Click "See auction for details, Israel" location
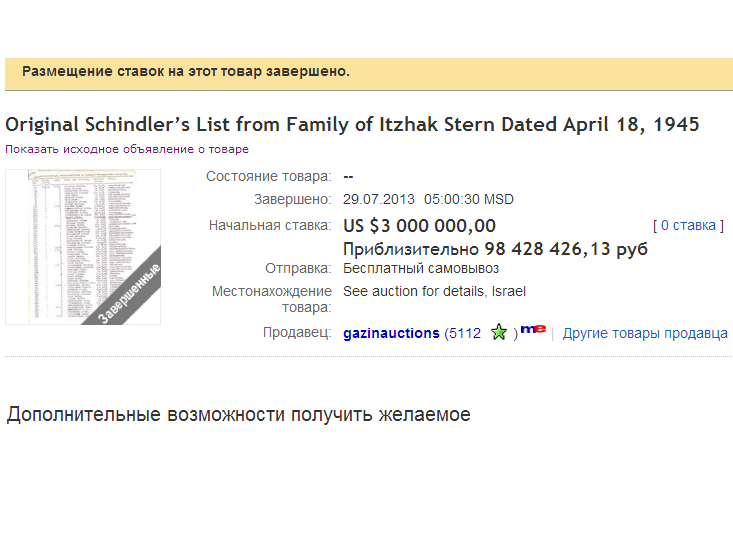Image resolution: width=733 pixels, height=550 pixels. [x=434, y=292]
